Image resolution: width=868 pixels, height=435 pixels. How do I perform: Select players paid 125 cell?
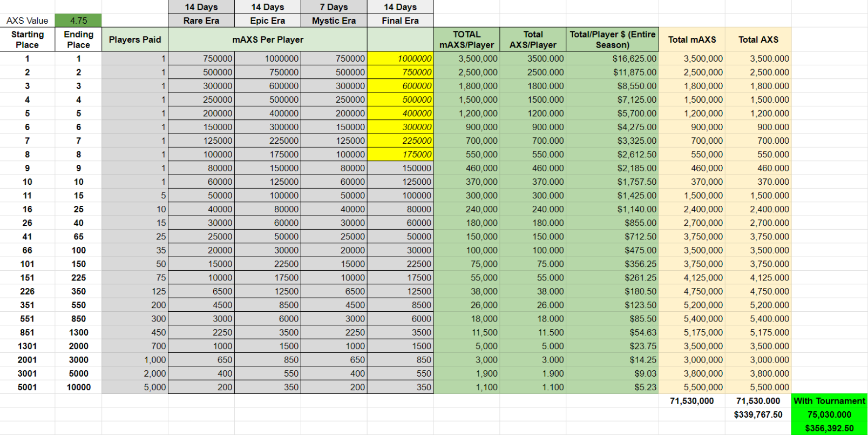[135, 291]
